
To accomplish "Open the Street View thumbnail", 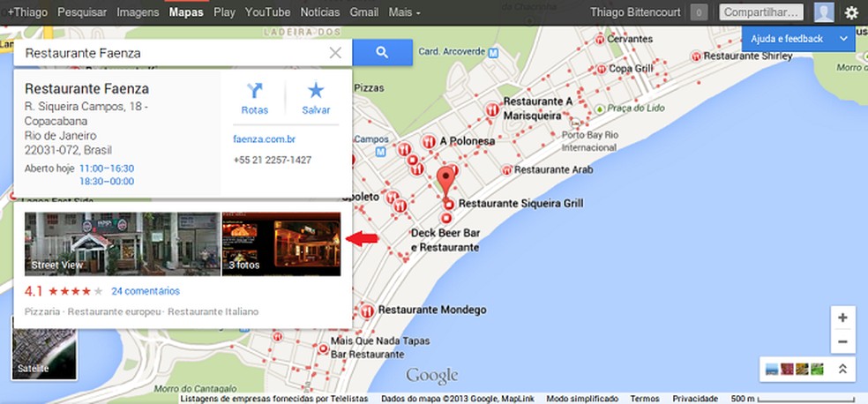I will [123, 244].
